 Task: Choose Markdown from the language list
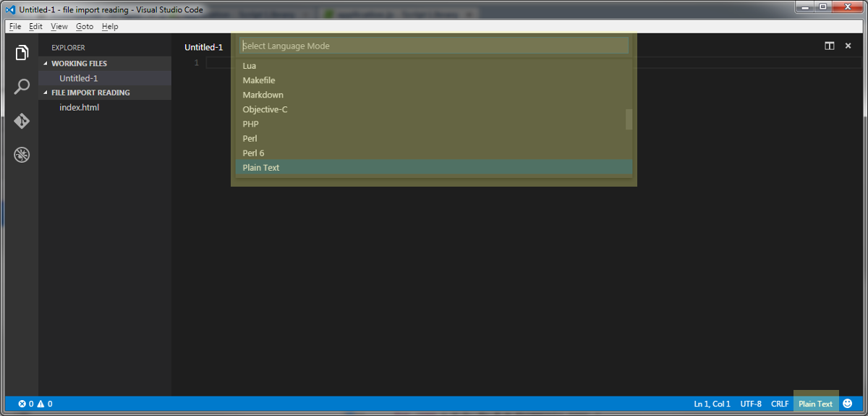coord(263,95)
